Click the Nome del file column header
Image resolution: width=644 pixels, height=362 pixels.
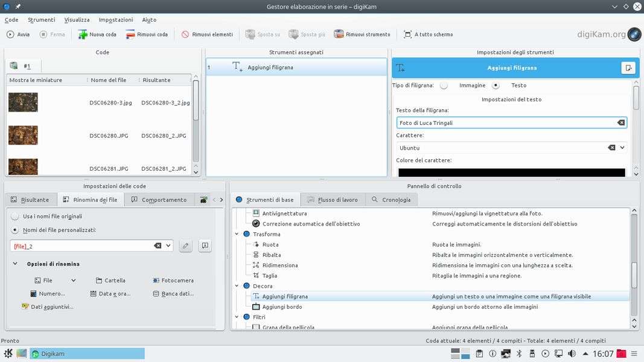109,80
